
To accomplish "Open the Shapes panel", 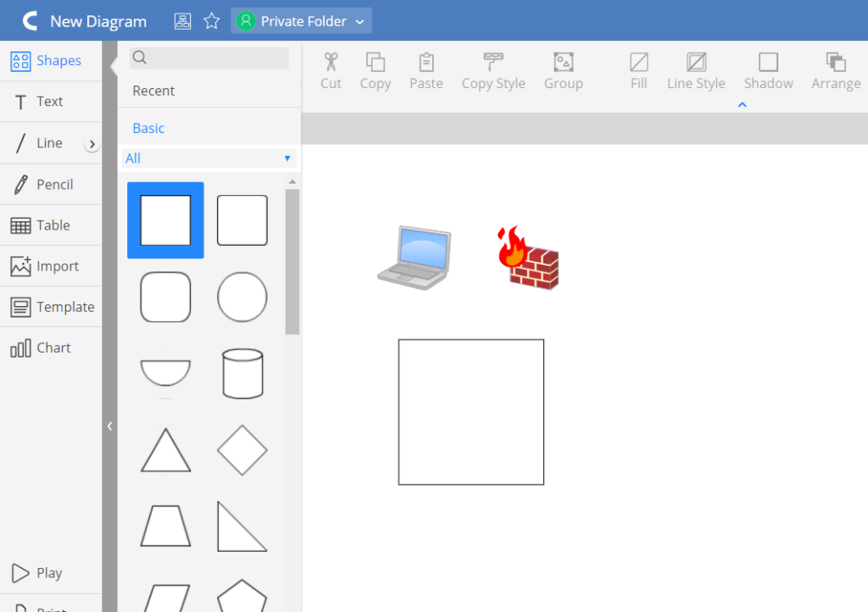I will pos(51,60).
